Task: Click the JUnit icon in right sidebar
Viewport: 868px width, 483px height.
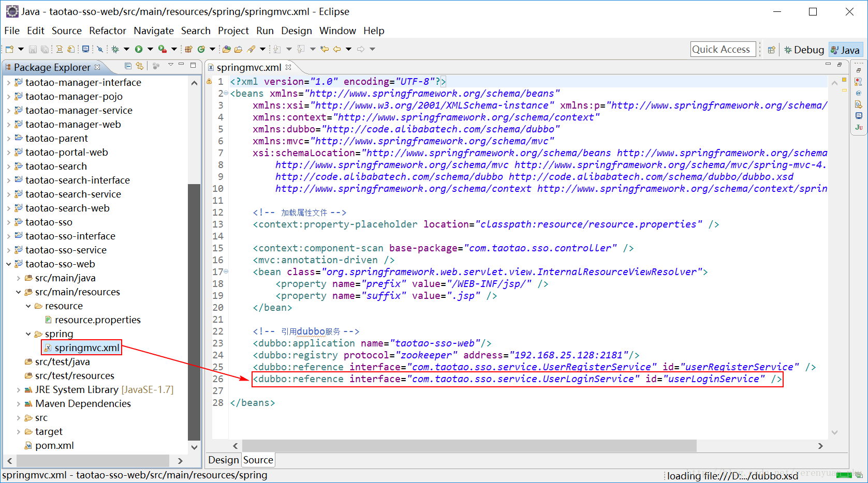Action: coord(859,127)
